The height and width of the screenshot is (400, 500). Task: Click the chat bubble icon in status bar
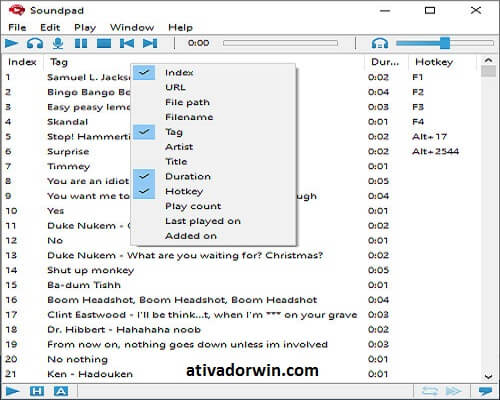point(485,391)
